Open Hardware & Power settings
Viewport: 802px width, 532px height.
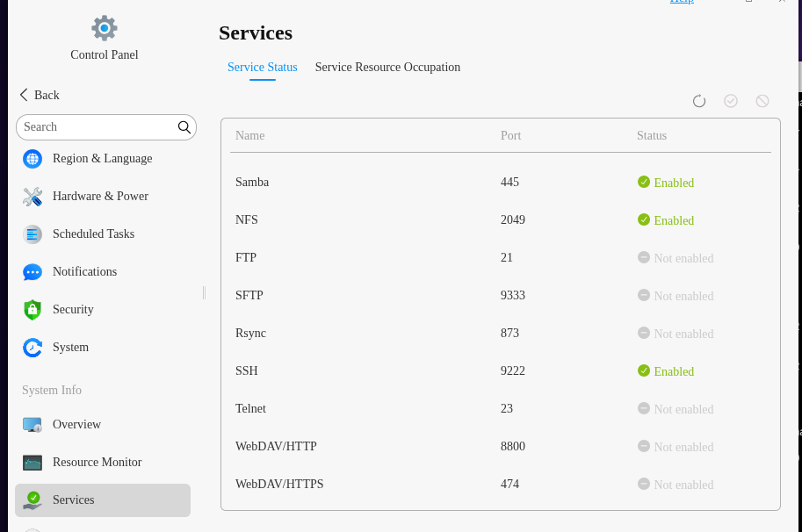(x=102, y=197)
